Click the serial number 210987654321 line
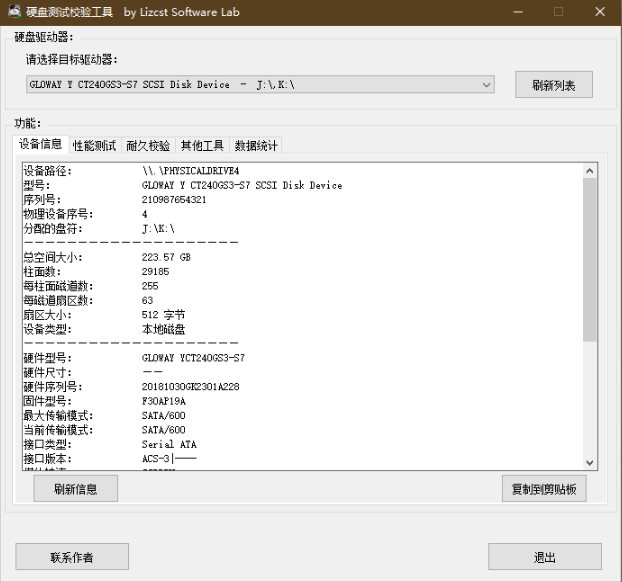The height and width of the screenshot is (582, 622). (x=115, y=200)
